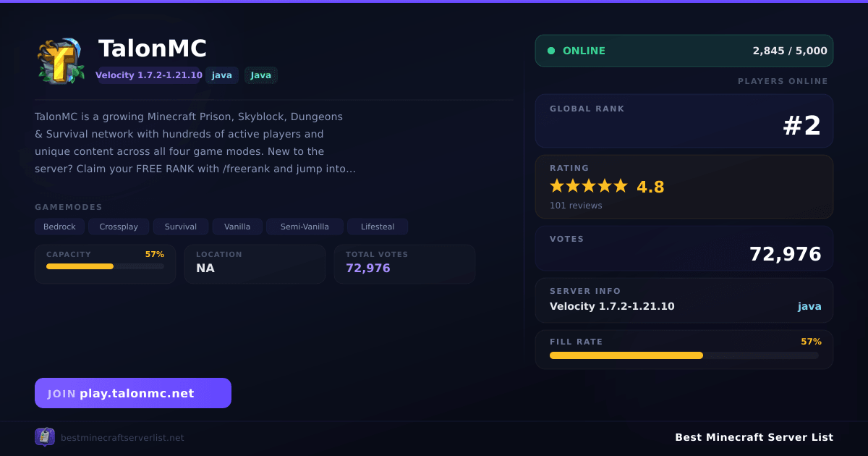Click the Fill Rate progress bar
Image resolution: width=868 pixels, height=456 pixels.
(x=684, y=355)
